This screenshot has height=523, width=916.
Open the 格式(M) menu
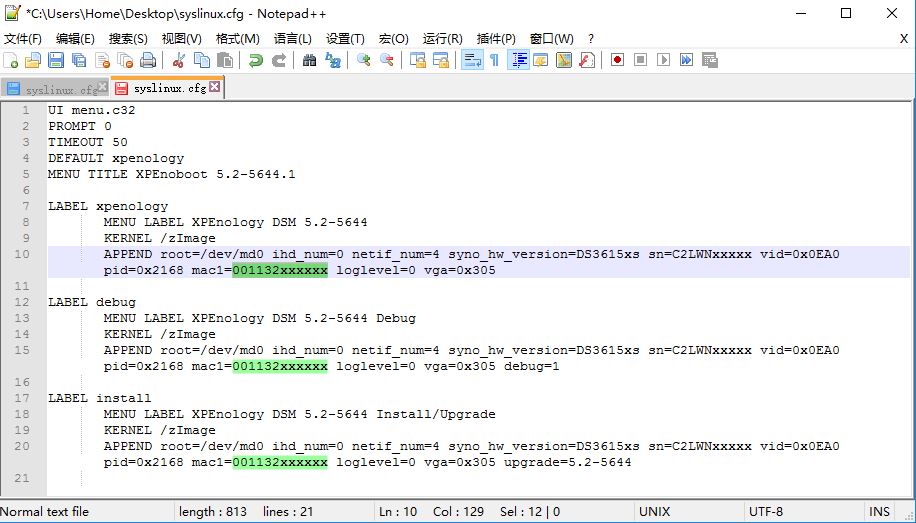pyautogui.click(x=237, y=39)
